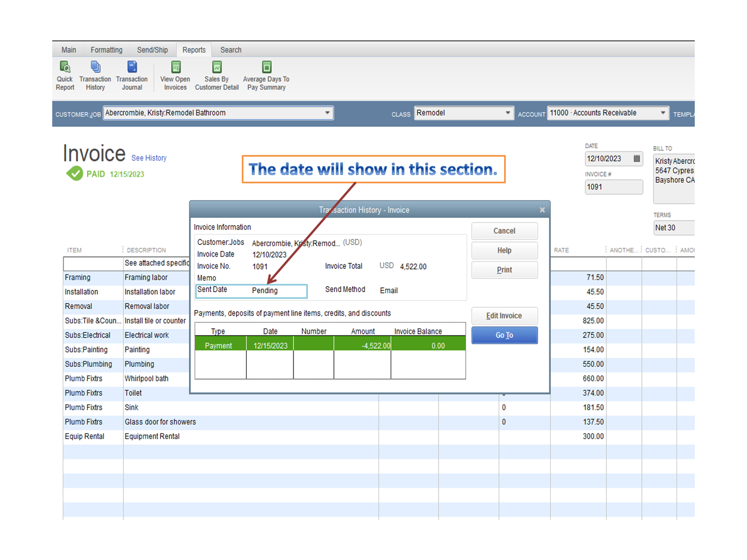
Task: Click the green PAID status checkmark
Action: (x=76, y=173)
